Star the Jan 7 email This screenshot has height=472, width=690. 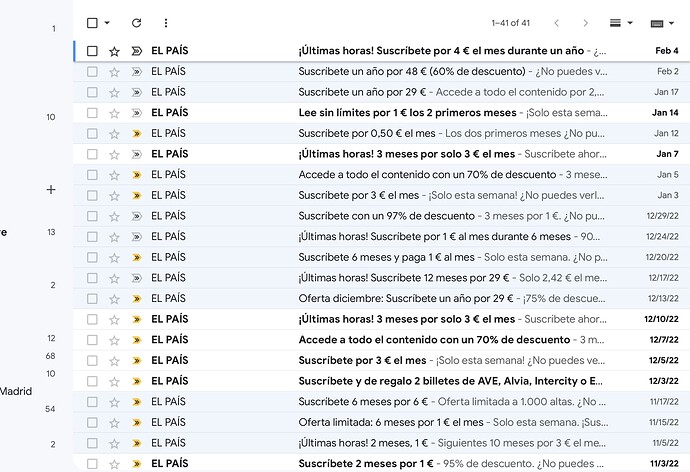(x=114, y=154)
